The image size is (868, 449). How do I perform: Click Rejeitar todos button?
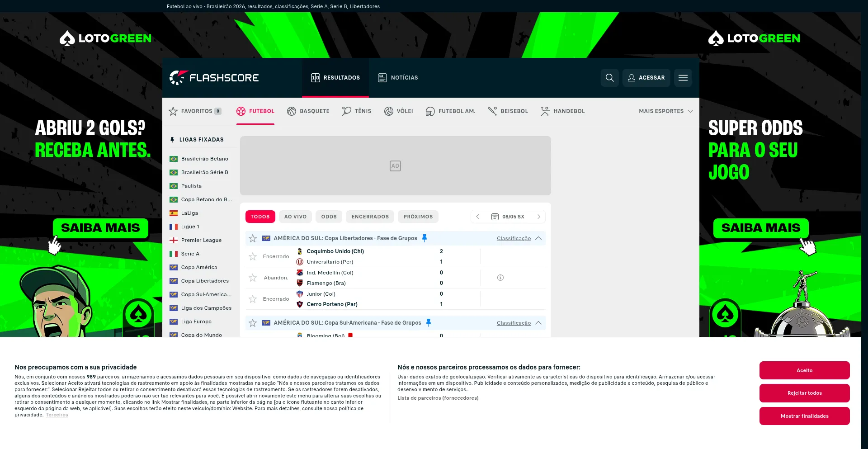pos(805,393)
